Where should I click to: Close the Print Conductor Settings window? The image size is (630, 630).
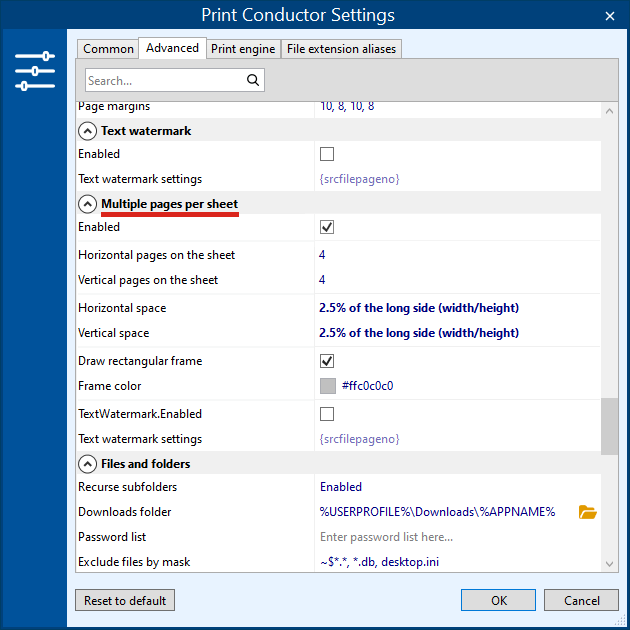click(x=610, y=16)
